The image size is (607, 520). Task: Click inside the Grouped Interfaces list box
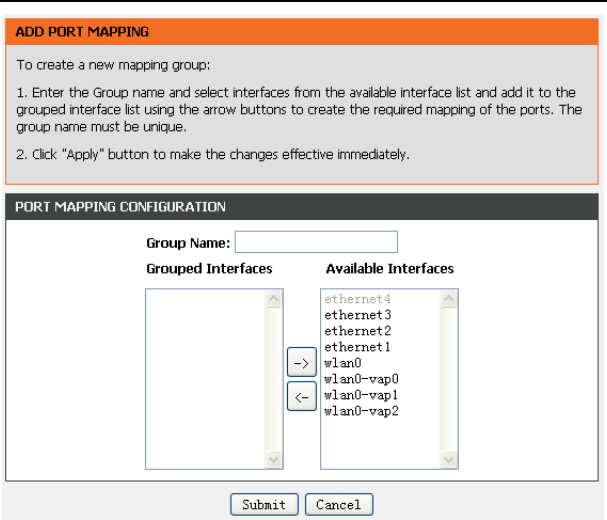pos(205,379)
